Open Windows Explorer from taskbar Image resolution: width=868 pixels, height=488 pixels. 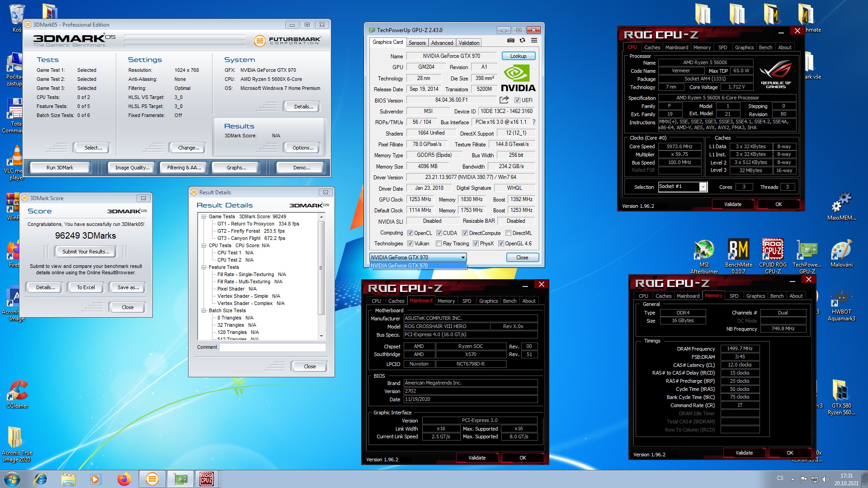68,479
